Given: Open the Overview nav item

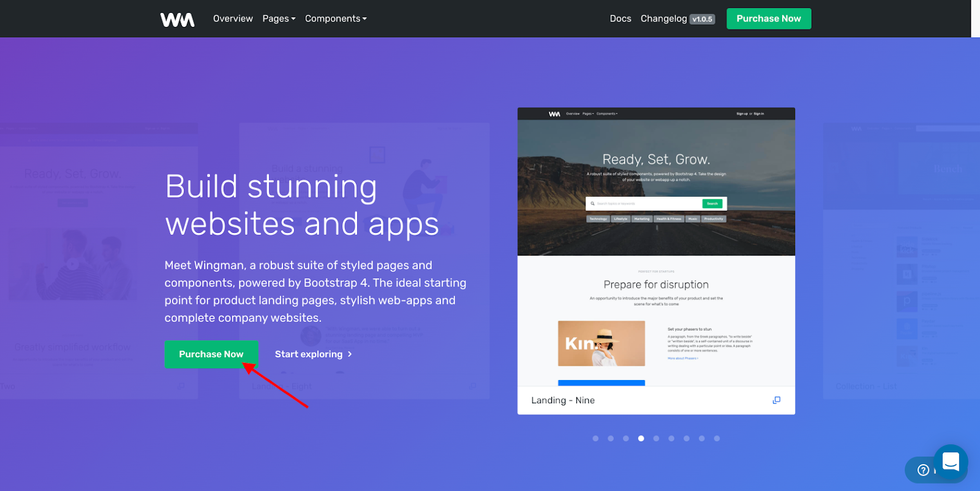Looking at the screenshot, I should click(x=233, y=19).
